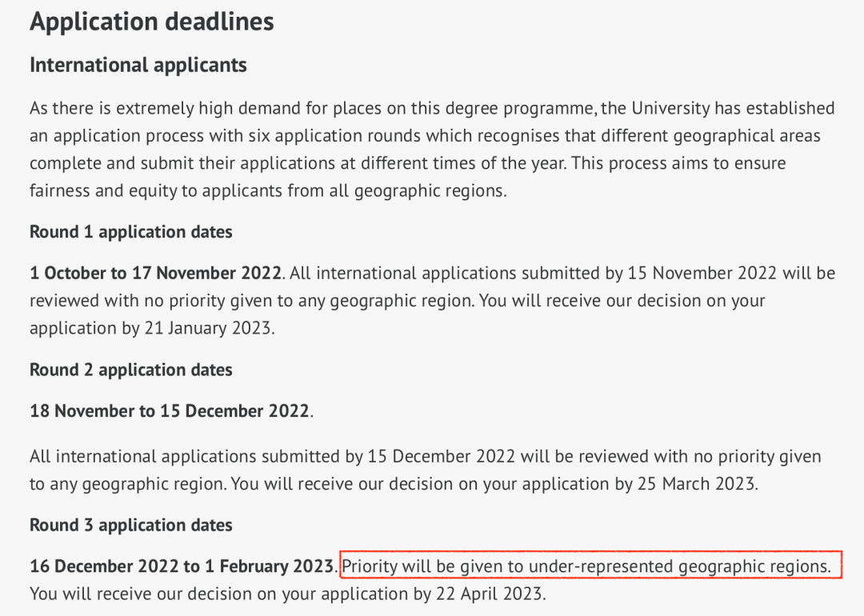Click the "International applicants" subheading
Viewport: 864px width, 616px height.
click(x=138, y=65)
